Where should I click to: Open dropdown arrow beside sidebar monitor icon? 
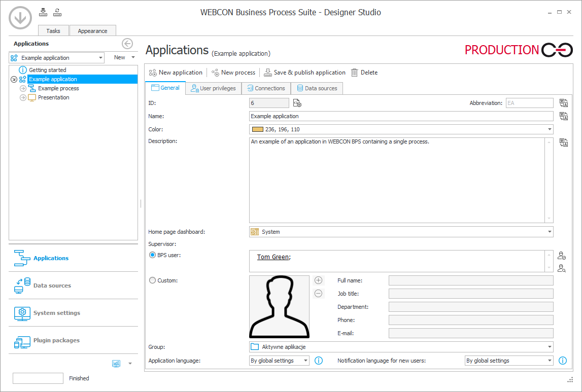[x=130, y=364]
